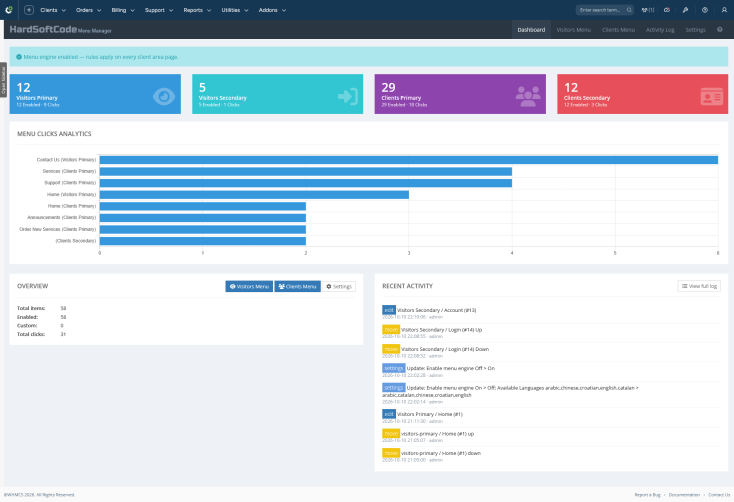The width and height of the screenshot is (734, 502).
Task: Click the Visitors Menu button in Overview
Action: tap(249, 286)
